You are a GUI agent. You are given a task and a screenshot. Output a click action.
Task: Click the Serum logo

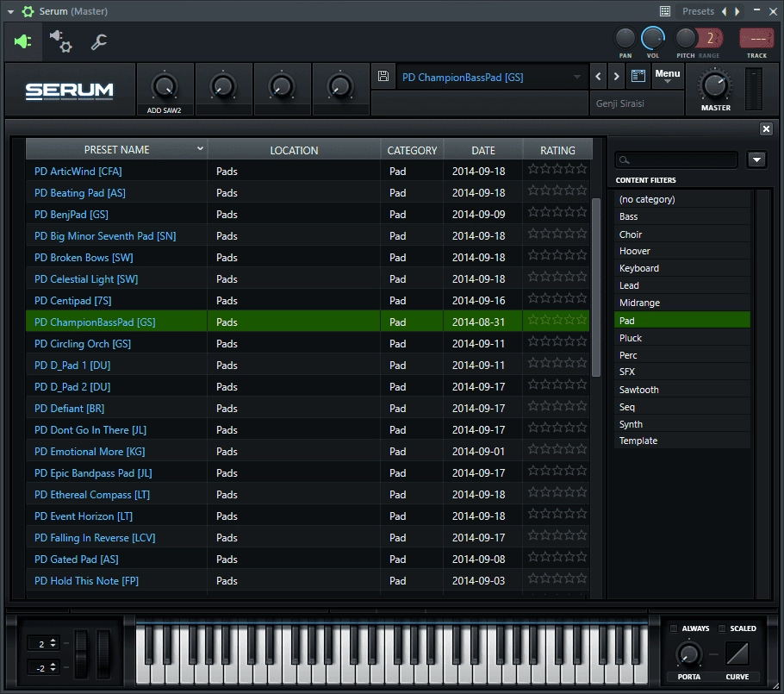(70, 91)
